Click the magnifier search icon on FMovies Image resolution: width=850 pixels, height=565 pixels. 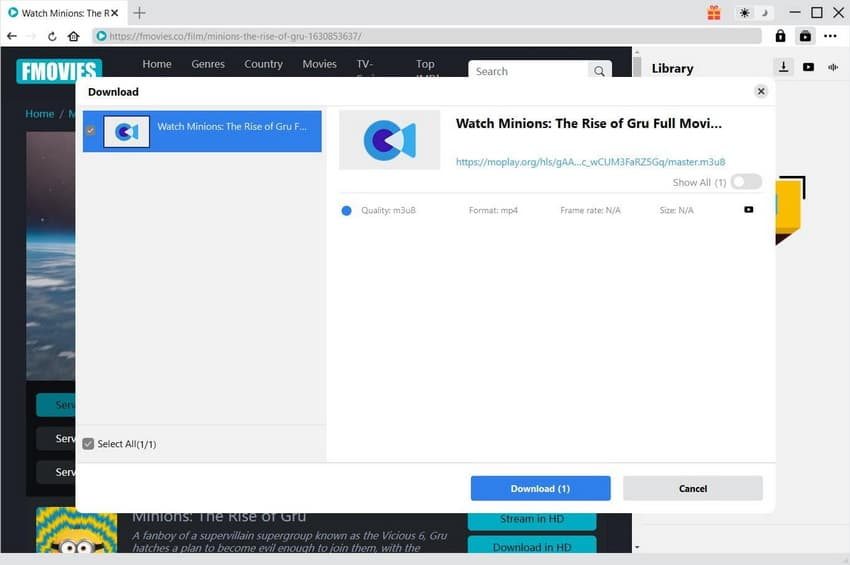point(599,71)
